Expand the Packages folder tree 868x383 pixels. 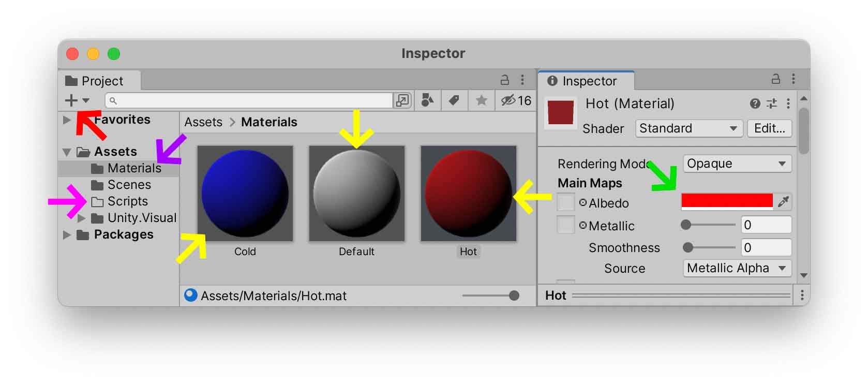(x=67, y=235)
